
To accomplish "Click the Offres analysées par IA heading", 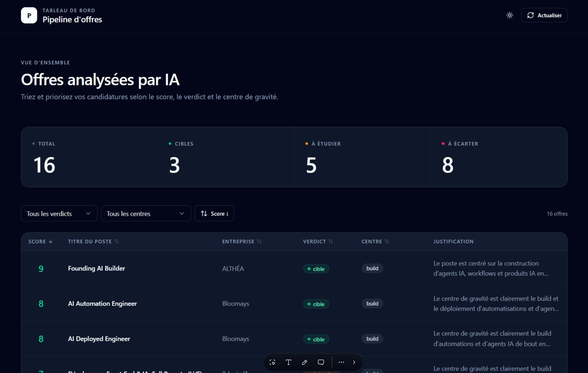I will [x=100, y=80].
